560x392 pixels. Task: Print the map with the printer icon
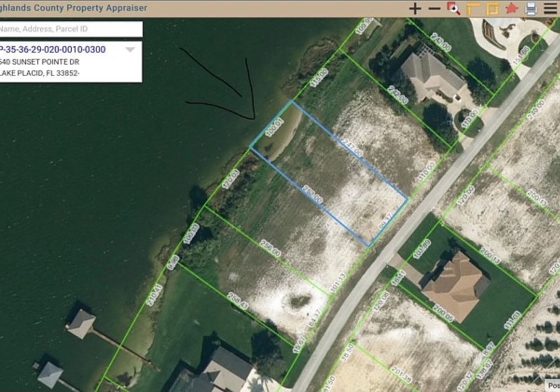coord(531,9)
